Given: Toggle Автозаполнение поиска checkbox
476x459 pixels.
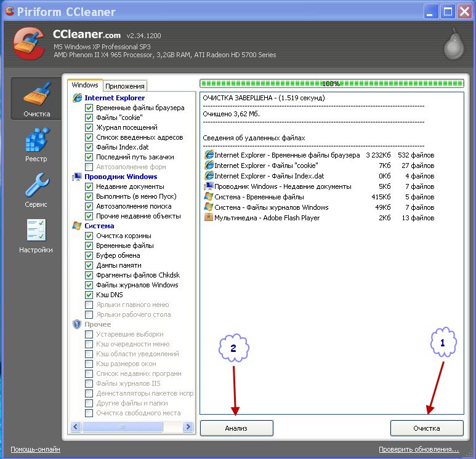Looking at the screenshot, I should click(89, 206).
